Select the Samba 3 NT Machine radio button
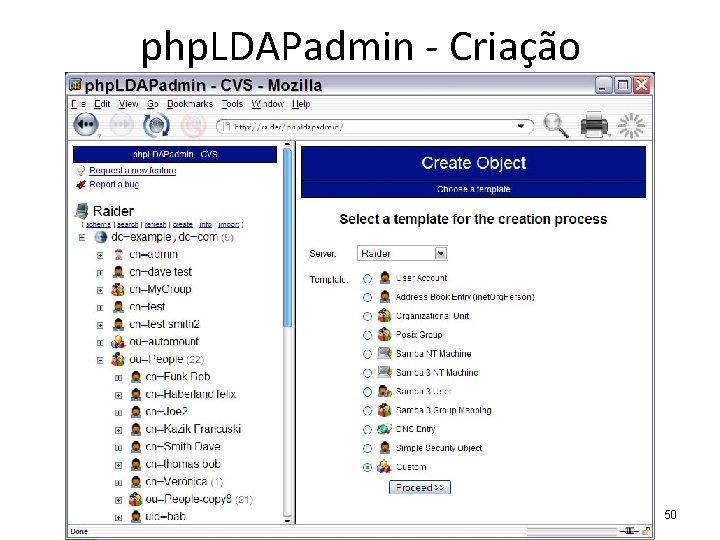The image size is (720, 540). [367, 373]
